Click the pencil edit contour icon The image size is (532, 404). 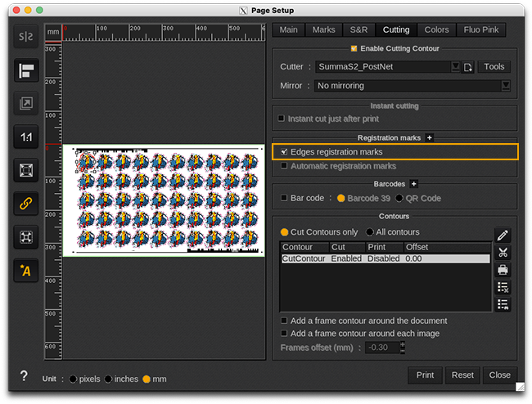503,236
